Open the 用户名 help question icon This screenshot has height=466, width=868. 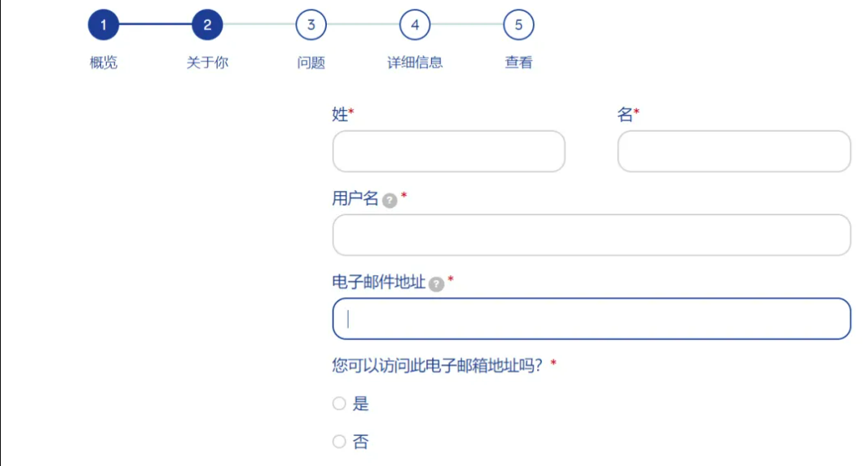pos(390,201)
